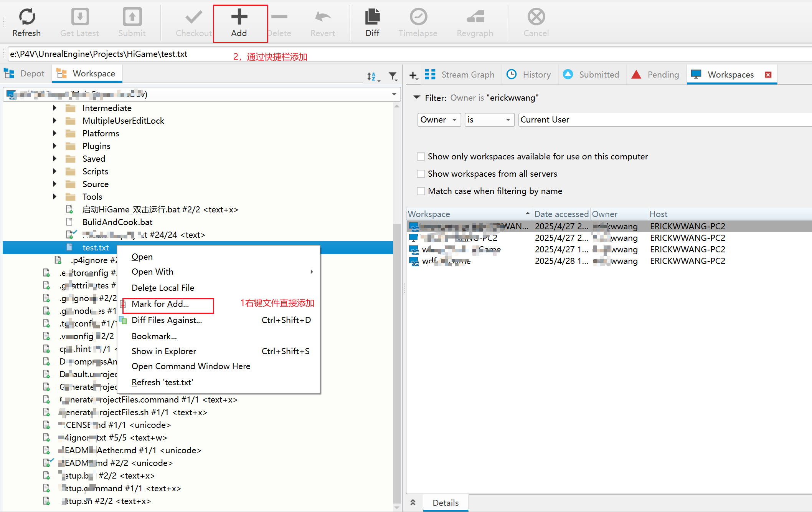Click the Date accessed column header
The image size is (812, 512).
pos(561,214)
